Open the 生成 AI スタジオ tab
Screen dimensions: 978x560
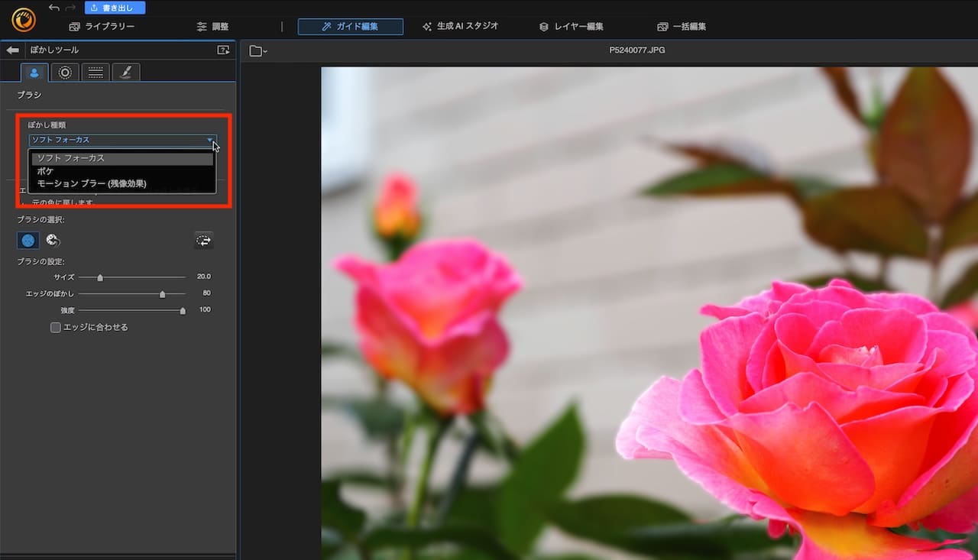click(460, 27)
